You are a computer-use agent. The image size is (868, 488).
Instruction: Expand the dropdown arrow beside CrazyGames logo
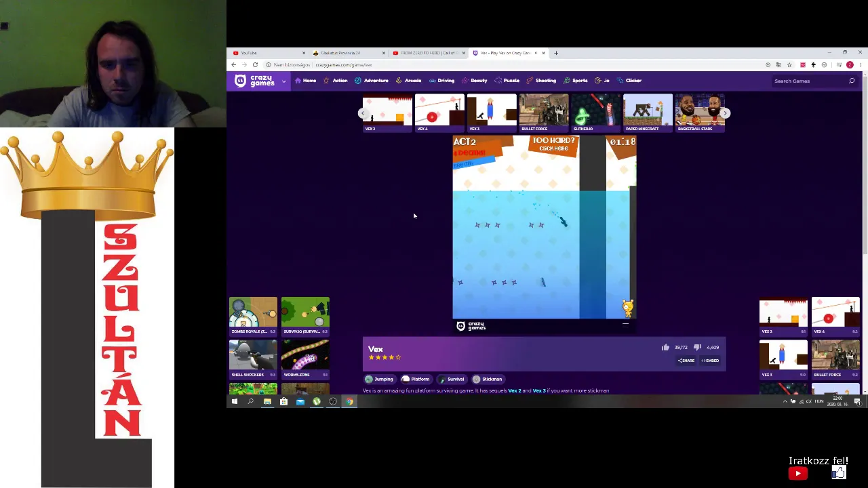coord(283,81)
